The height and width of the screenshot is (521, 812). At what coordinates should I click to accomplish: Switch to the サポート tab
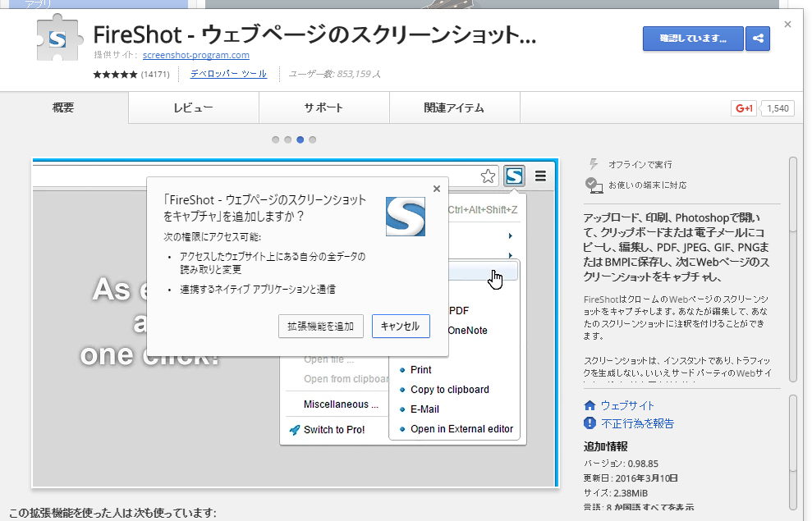[x=323, y=108]
